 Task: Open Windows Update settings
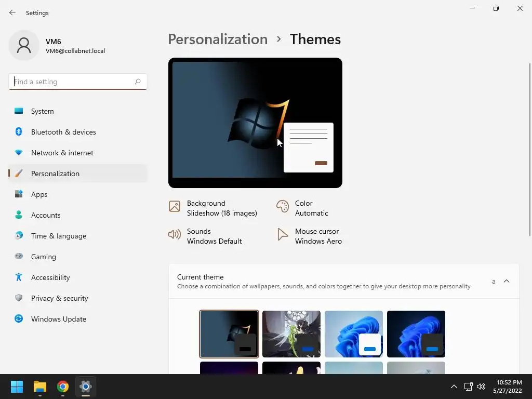coord(78,319)
